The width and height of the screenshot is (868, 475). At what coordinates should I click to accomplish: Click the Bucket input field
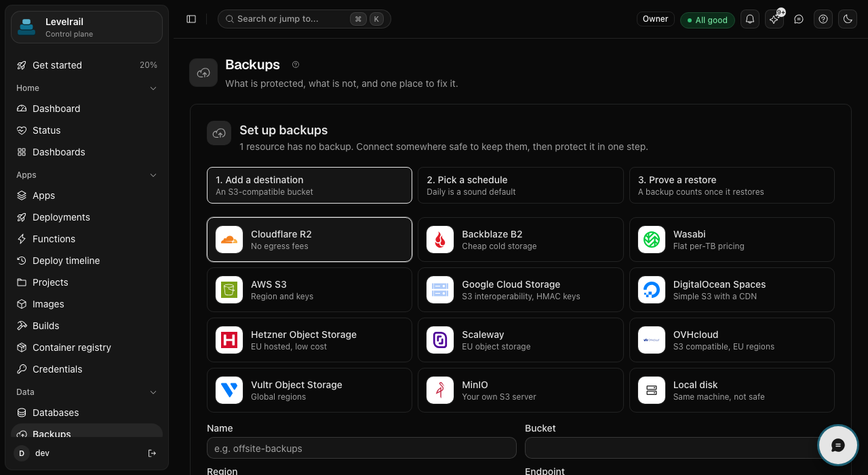[x=679, y=448]
